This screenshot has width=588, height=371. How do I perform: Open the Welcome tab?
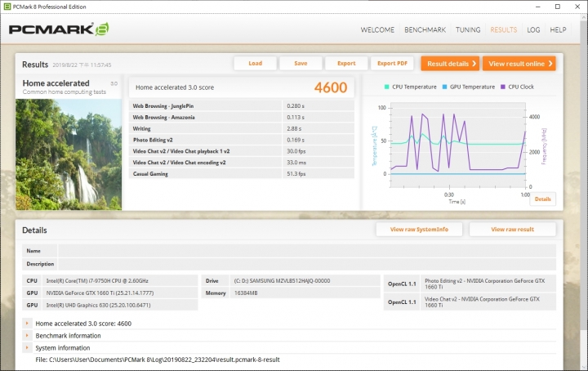(377, 29)
